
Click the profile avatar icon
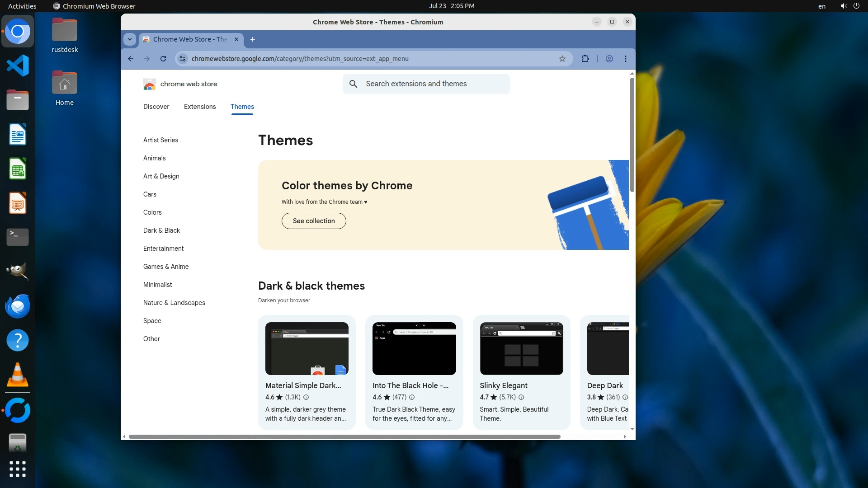coord(609,59)
